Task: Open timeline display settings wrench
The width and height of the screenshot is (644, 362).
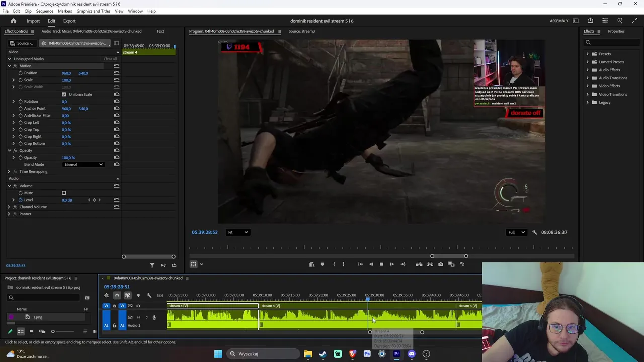Action: (149, 296)
